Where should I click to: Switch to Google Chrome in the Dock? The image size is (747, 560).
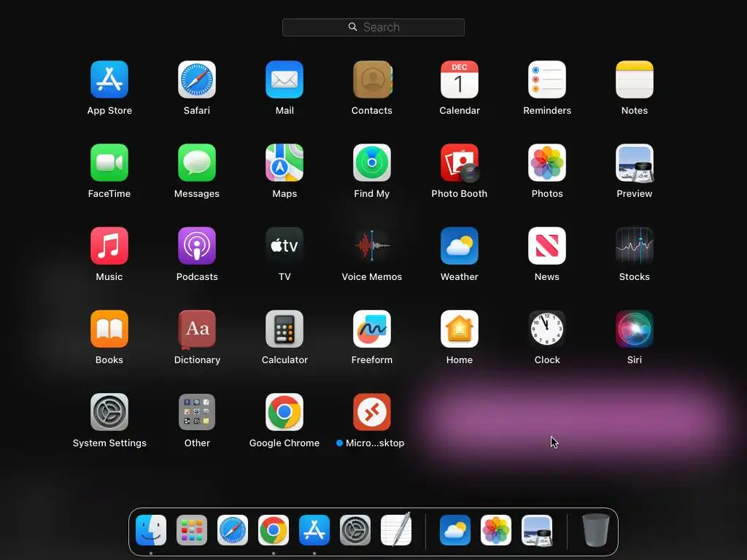click(274, 530)
